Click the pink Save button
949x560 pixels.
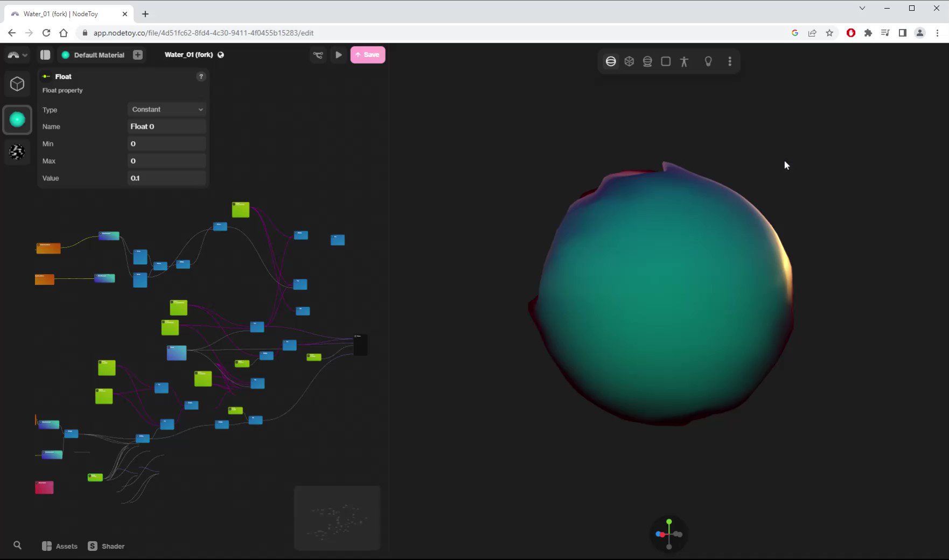(368, 54)
